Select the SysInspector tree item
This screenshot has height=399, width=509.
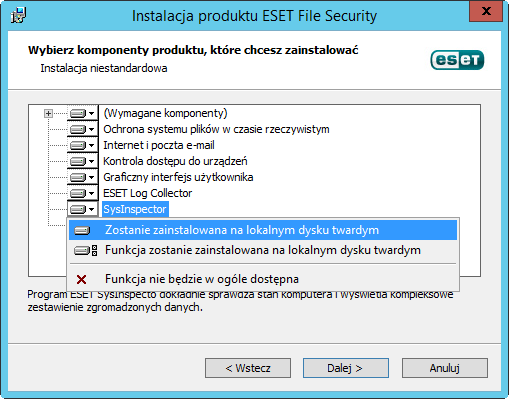(x=135, y=209)
